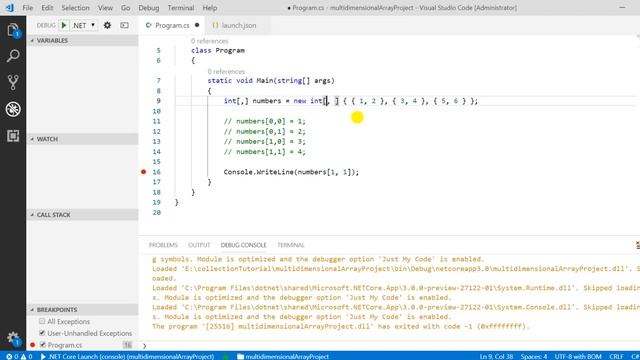Image resolution: width=640 pixels, height=360 pixels.
Task: Open the Extensions view icon
Action: pyautogui.click(x=13, y=136)
